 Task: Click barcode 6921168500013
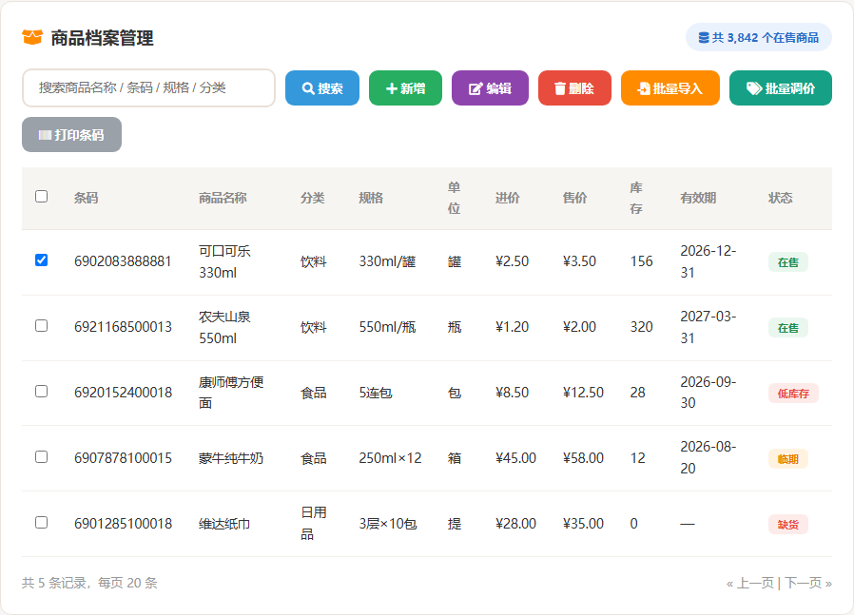[x=123, y=327]
